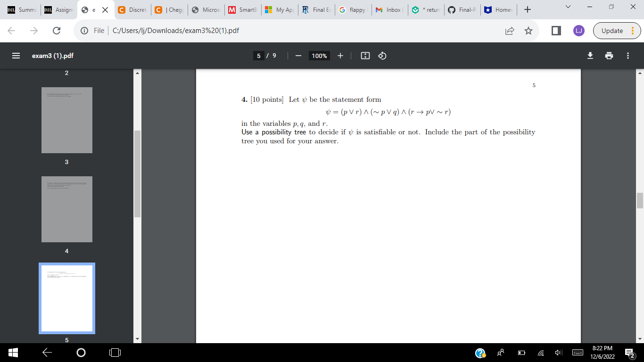Open the People icon in the taskbar
The width and height of the screenshot is (644, 362).
501,352
